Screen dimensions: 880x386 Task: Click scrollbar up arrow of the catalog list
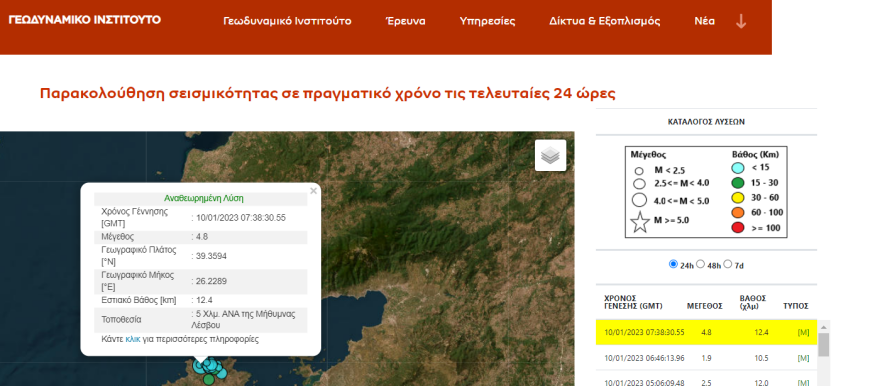click(823, 327)
